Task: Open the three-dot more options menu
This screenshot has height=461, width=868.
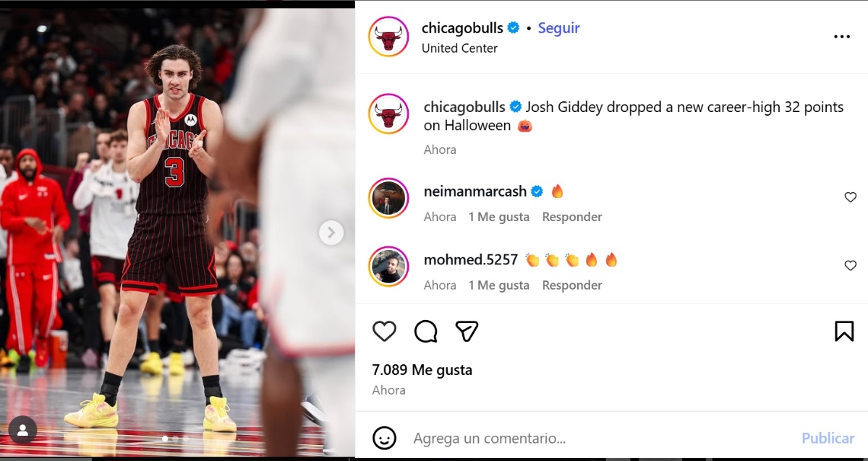Action: (842, 37)
